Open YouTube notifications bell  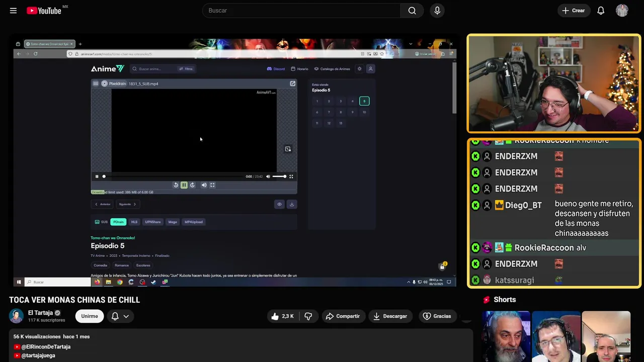pyautogui.click(x=601, y=11)
